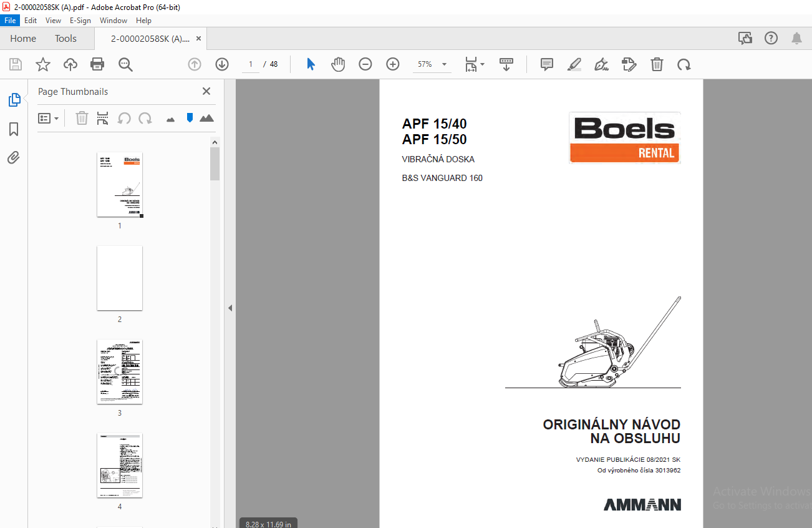Expand fit page options dropdown arrow

click(x=482, y=64)
